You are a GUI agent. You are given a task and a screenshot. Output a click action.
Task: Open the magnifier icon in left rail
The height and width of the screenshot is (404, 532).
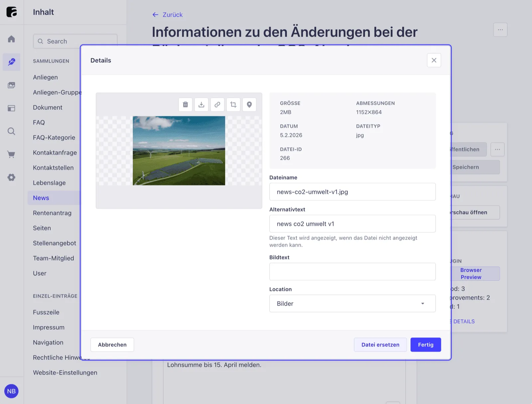(12, 131)
